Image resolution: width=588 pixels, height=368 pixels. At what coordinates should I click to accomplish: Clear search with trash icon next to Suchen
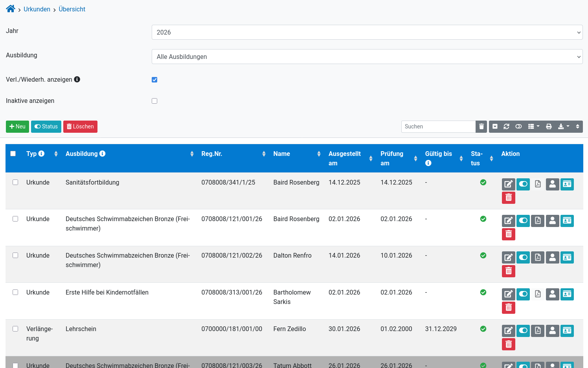click(x=481, y=126)
